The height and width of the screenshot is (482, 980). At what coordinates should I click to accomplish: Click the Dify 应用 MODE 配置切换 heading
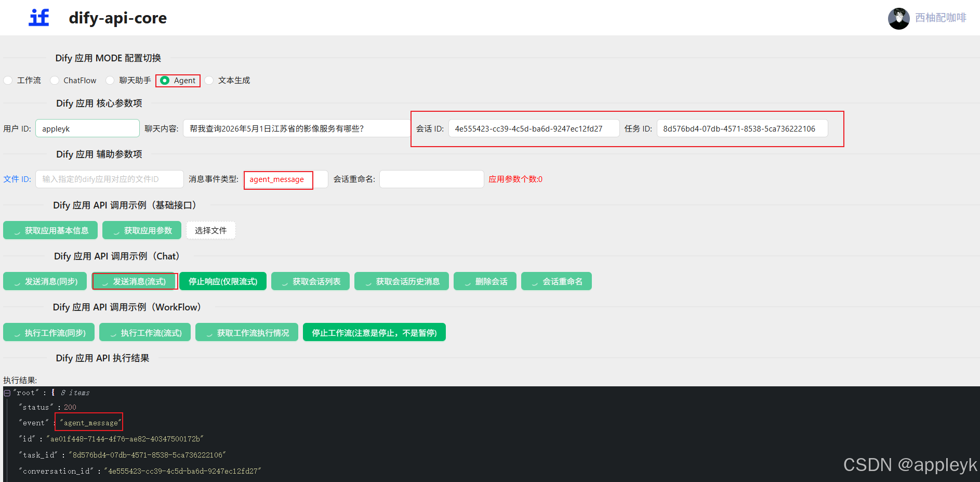tap(108, 58)
